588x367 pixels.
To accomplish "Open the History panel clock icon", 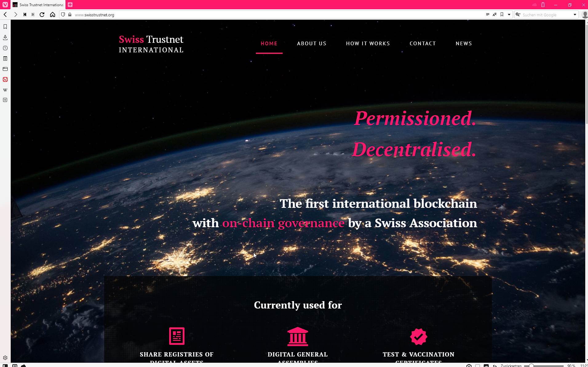I will tap(5, 48).
